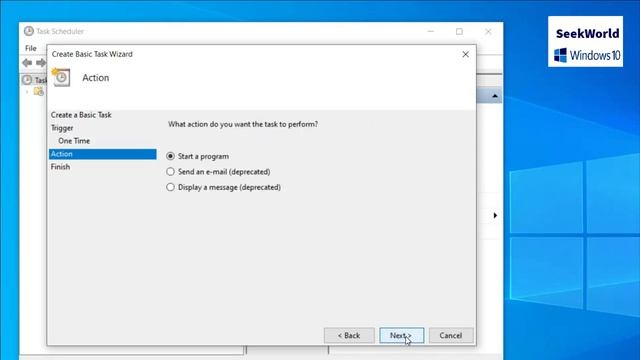Cancel the Create Basic Task Wizard
The image size is (640, 360).
(451, 336)
